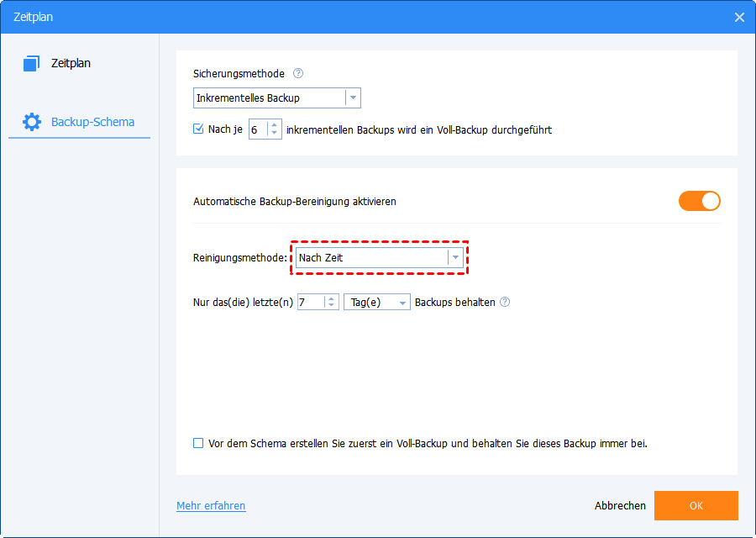This screenshot has width=756, height=538.
Task: Click the Backup-Schema gear icon
Action: (x=32, y=122)
